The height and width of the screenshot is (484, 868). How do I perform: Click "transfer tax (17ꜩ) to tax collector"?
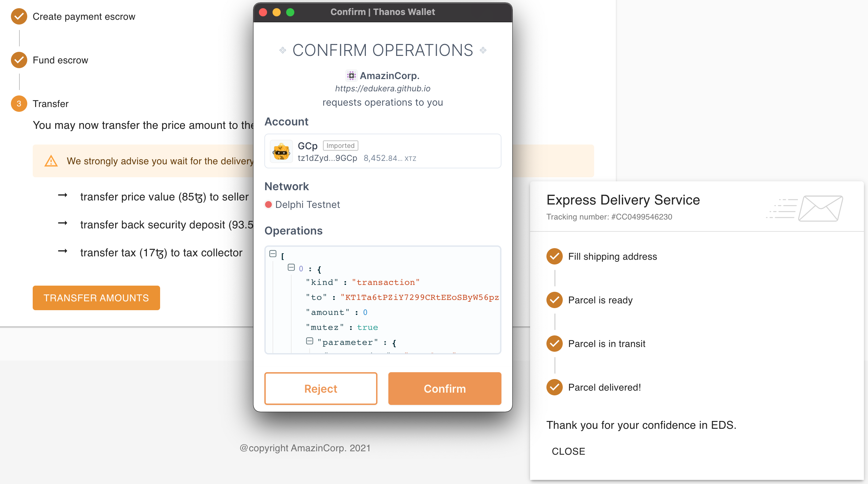pyautogui.click(x=161, y=253)
